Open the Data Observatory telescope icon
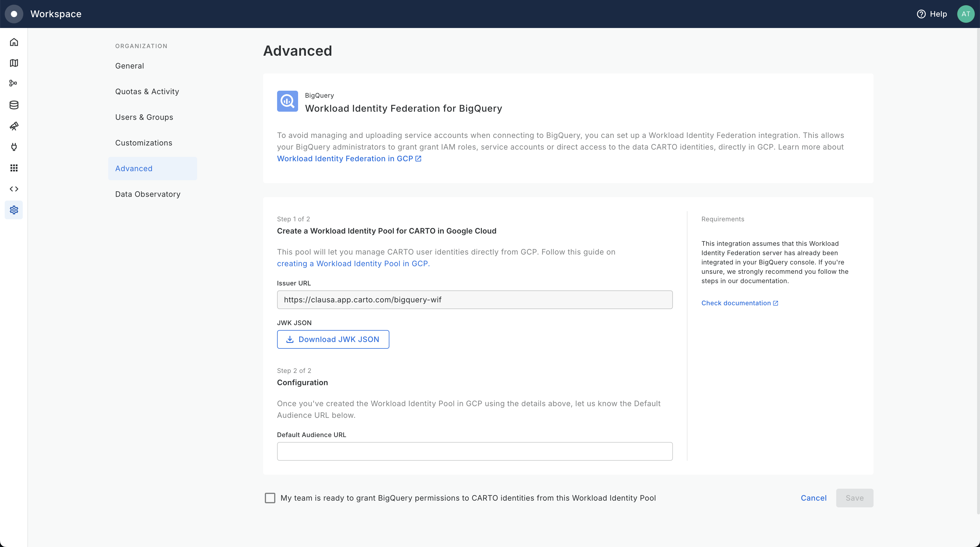 [x=14, y=126]
